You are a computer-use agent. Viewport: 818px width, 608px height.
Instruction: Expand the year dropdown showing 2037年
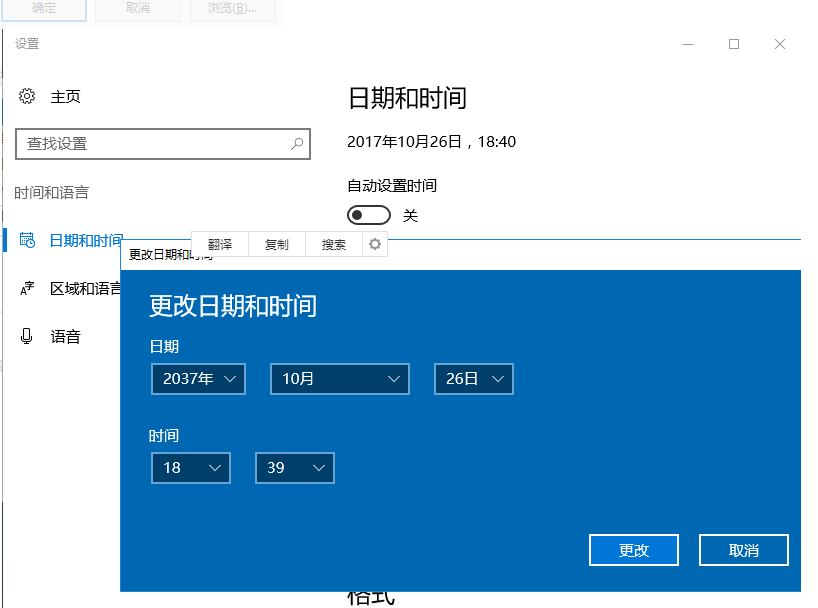coord(198,379)
